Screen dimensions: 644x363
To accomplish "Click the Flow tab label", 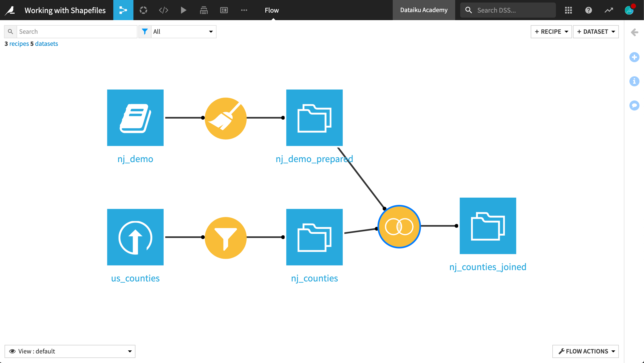I will tap(272, 10).
